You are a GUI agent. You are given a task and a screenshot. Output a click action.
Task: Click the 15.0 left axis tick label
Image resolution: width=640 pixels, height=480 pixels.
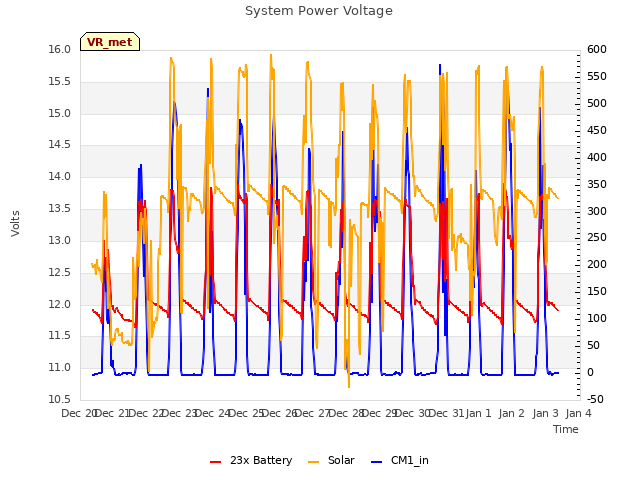60,113
